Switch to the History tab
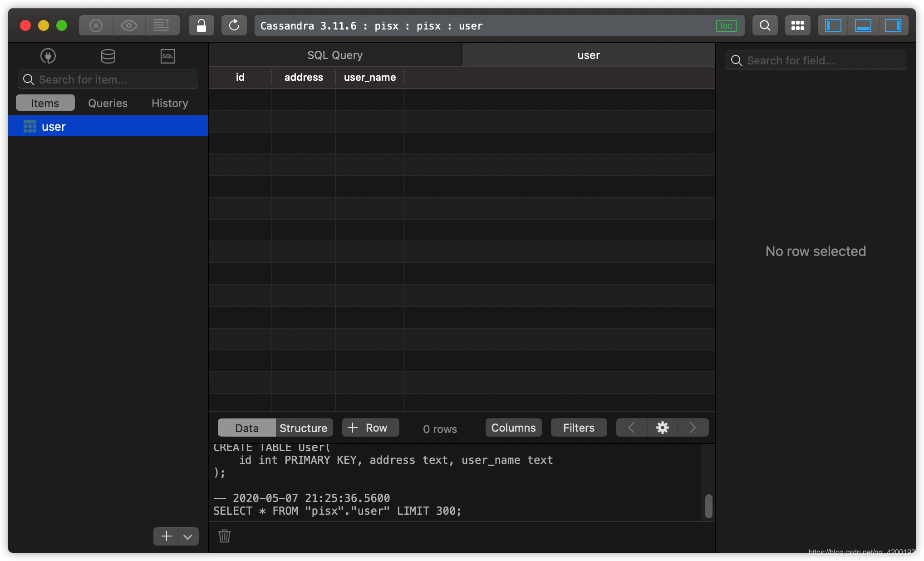This screenshot has width=924, height=561. pyautogui.click(x=170, y=103)
